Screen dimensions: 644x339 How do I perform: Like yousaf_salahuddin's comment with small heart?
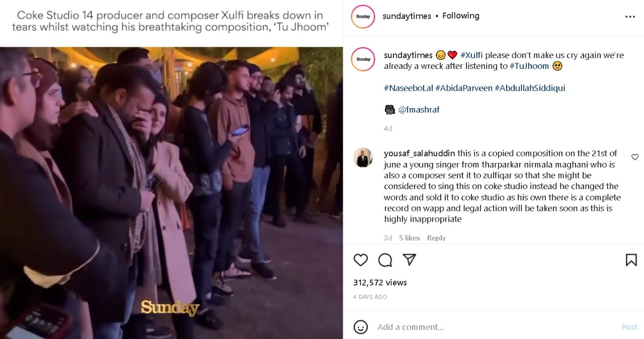[634, 157]
